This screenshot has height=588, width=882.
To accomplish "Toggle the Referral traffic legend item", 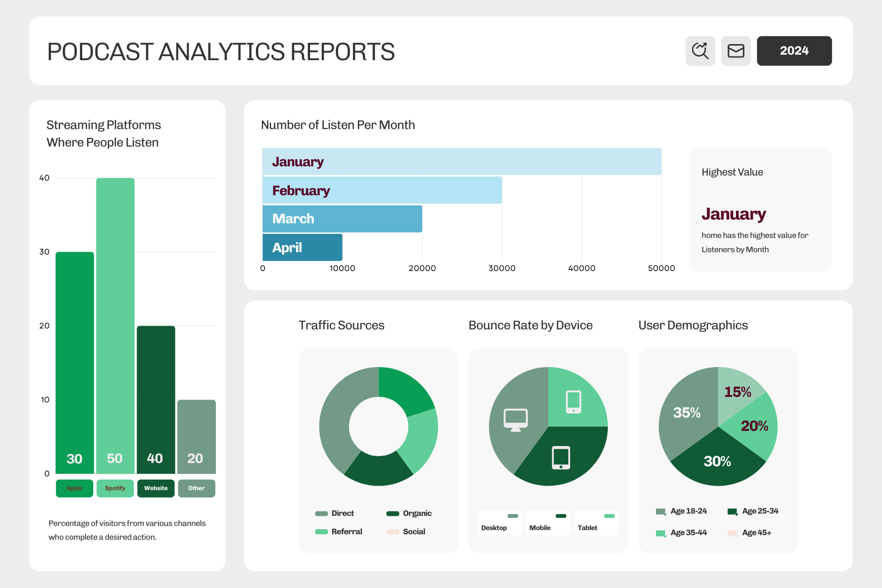I will (x=339, y=531).
